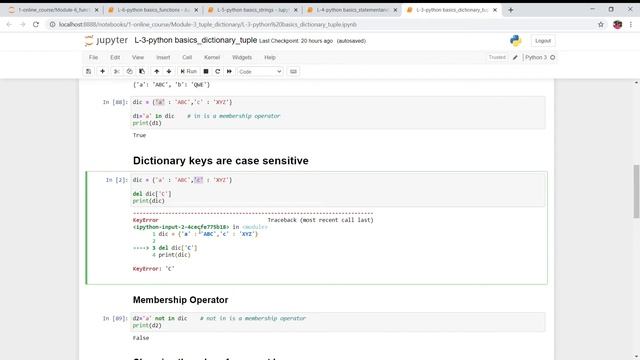Save notebook with the floppy disk icon
The width and height of the screenshot is (640, 360).
tap(89, 71)
